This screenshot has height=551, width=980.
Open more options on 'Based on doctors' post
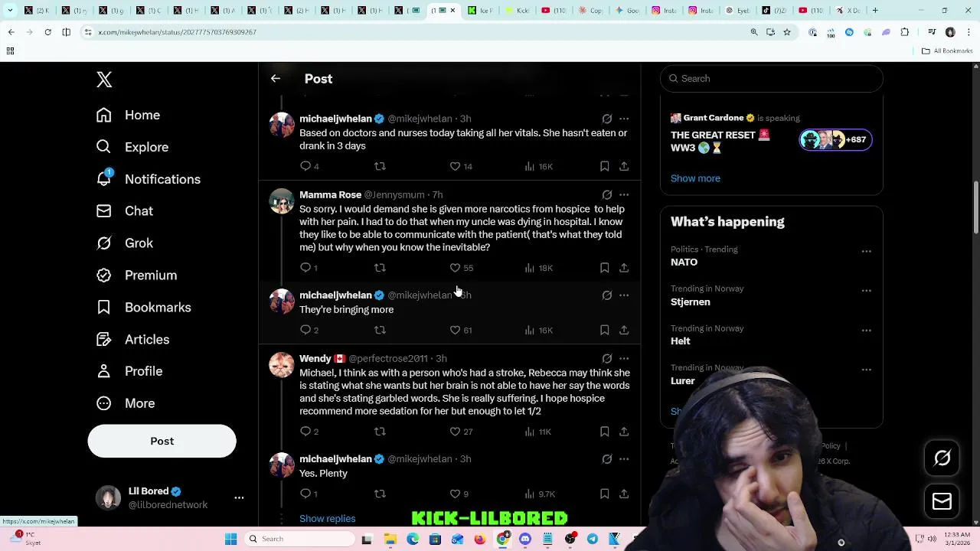coord(624,119)
